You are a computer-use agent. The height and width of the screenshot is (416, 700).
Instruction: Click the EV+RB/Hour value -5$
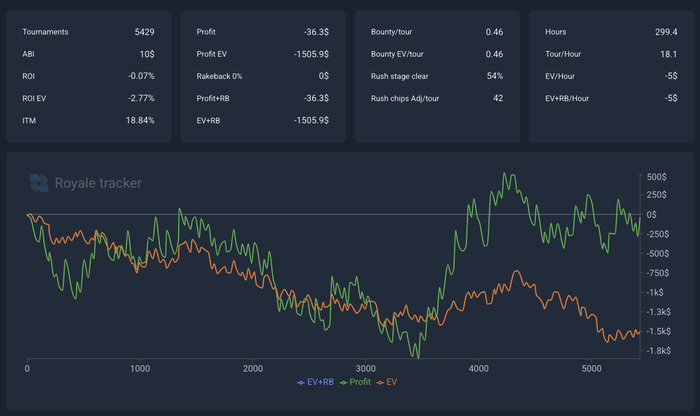671,98
